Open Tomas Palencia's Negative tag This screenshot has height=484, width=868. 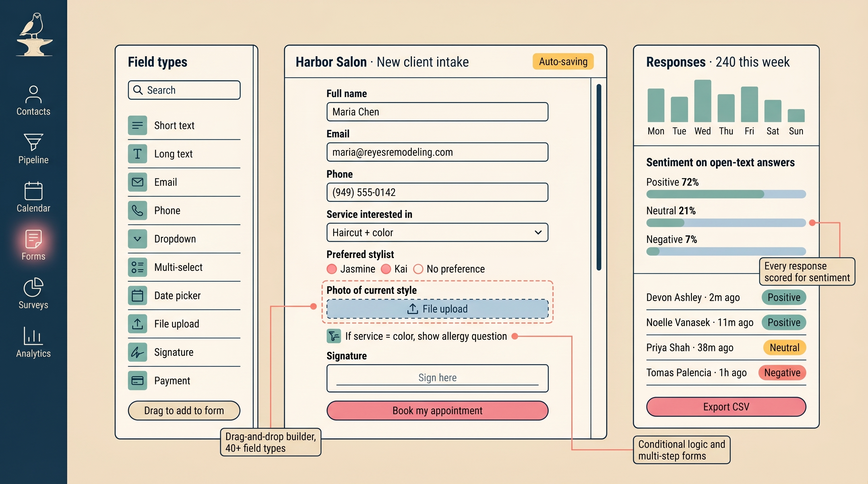coord(782,372)
